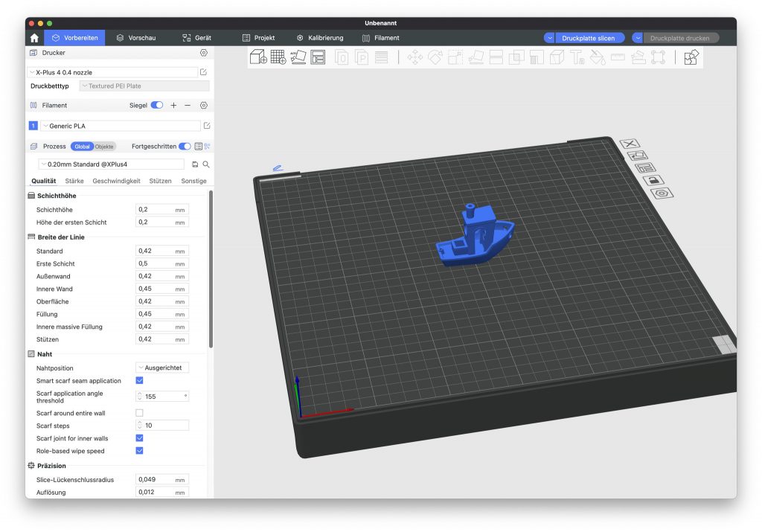Disable the Siegel filament toggle

(157, 106)
